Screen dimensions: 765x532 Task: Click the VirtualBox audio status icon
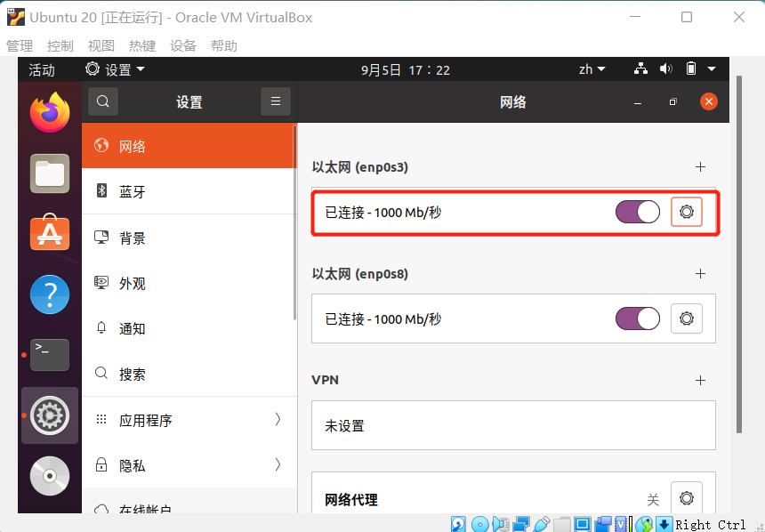(x=501, y=524)
